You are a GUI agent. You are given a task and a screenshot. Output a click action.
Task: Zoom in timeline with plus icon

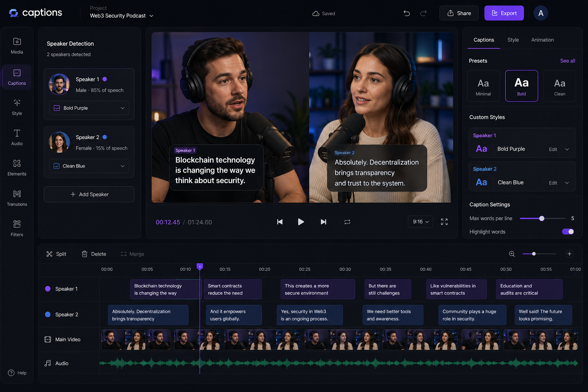(x=569, y=254)
